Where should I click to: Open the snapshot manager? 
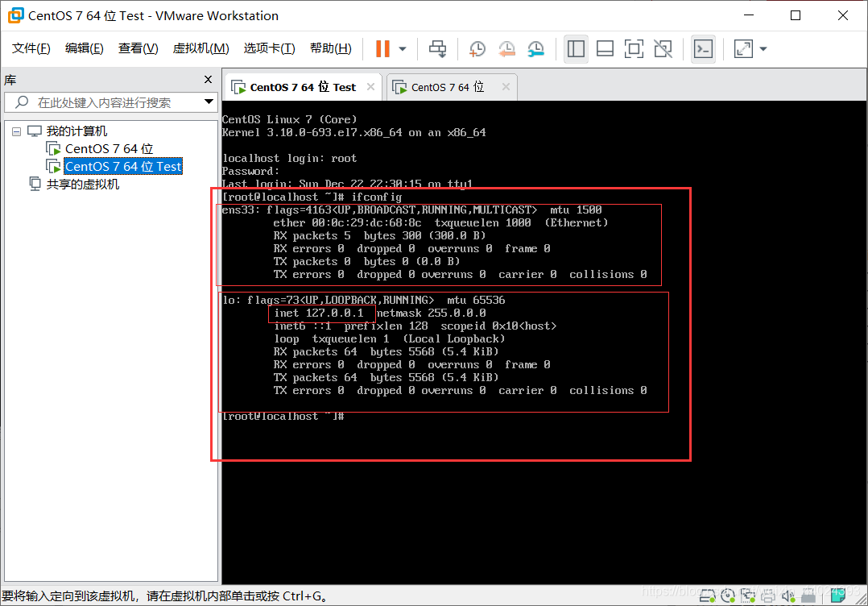[x=536, y=48]
